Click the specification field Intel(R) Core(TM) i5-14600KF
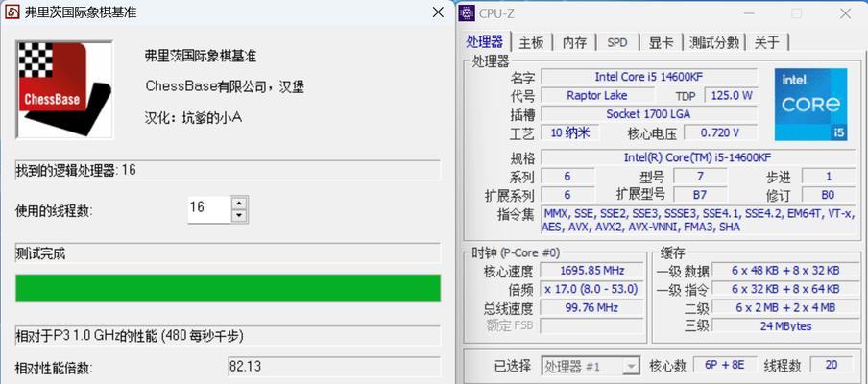868x384 pixels. pos(697,157)
